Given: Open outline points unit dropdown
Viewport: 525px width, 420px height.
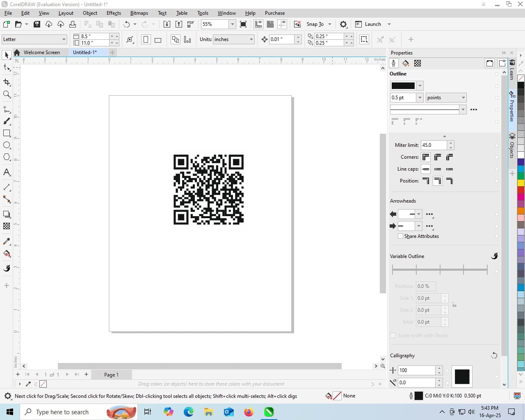Looking at the screenshot, I should point(463,98).
